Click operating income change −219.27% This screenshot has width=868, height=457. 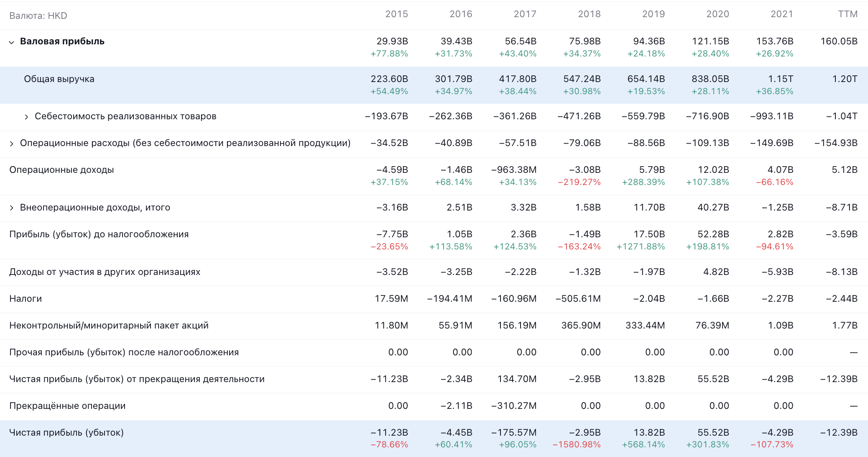(579, 182)
